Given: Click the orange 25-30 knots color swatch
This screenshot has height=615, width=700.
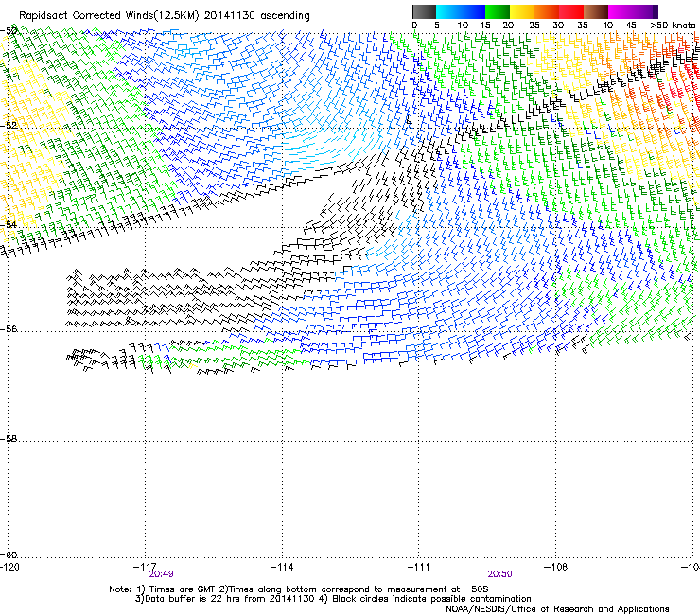Looking at the screenshot, I should pyautogui.click(x=547, y=11).
